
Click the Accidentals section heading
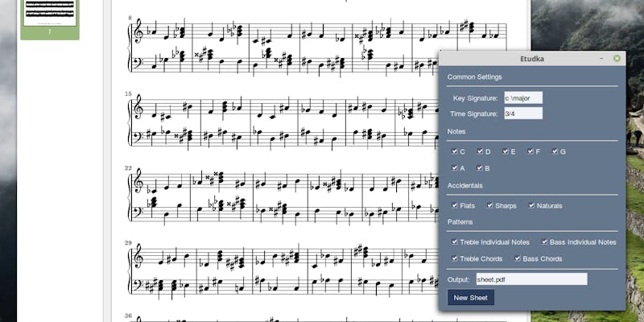tap(465, 185)
